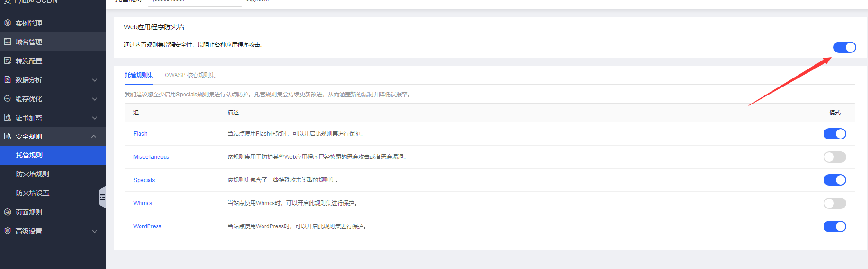Viewport: 868px width, 269px height.
Task: Expand the 缓存优化 menu chevron
Action: (x=95, y=99)
